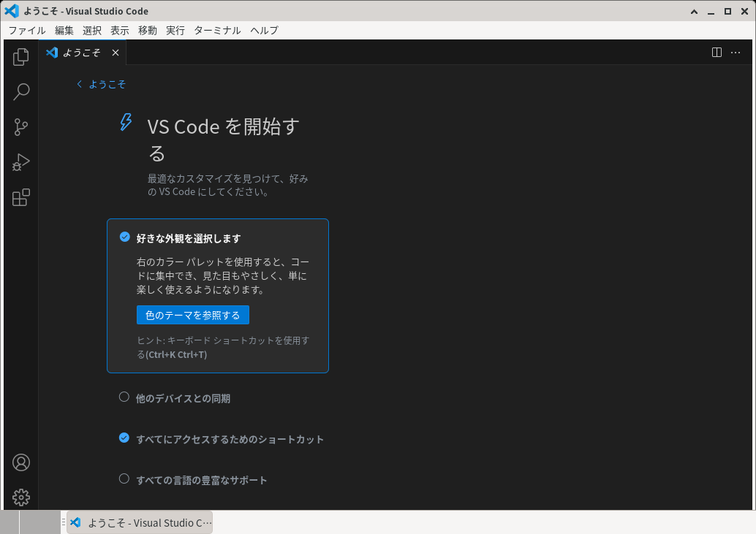Click the gray desktop pager at taskbar left
The height and width of the screenshot is (534, 756).
30,522
